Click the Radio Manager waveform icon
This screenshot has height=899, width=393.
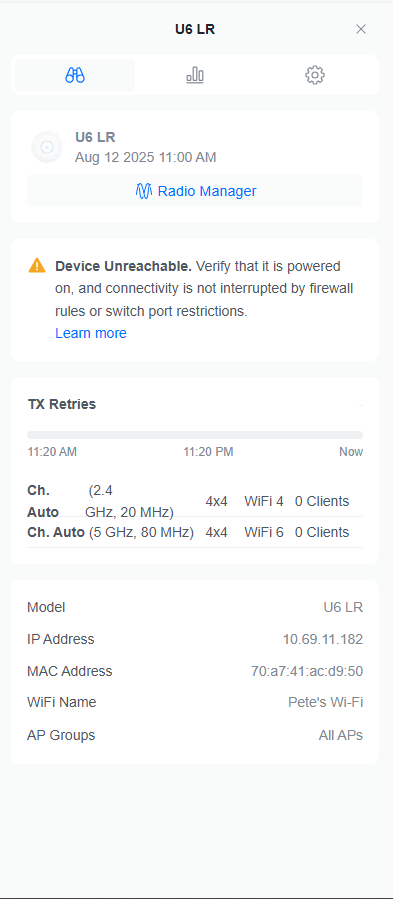coord(144,191)
